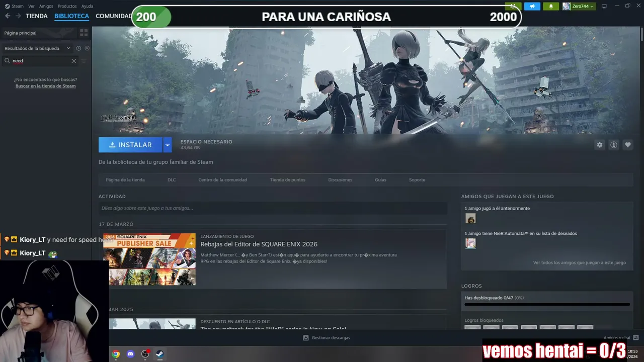Open the bell notifications button

551,6
